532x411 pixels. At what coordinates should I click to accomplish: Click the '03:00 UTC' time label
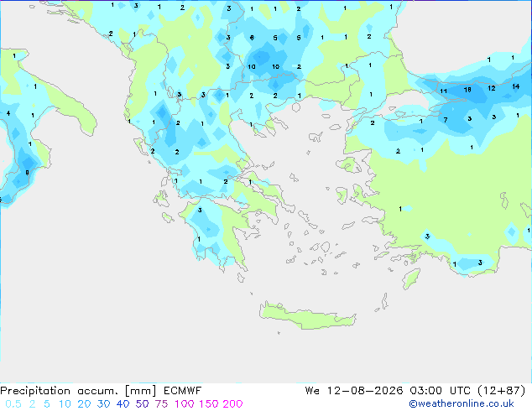[x=440, y=391]
